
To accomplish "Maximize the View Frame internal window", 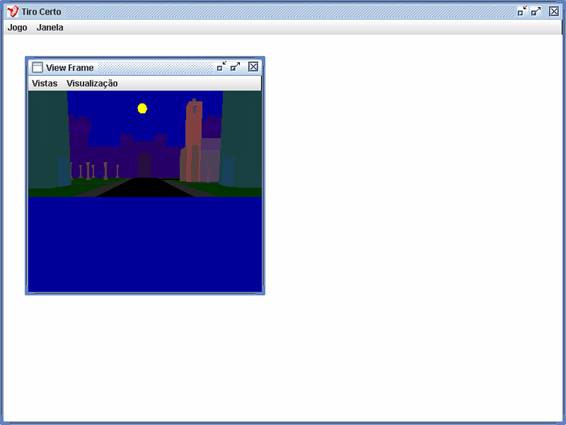I will 235,66.
